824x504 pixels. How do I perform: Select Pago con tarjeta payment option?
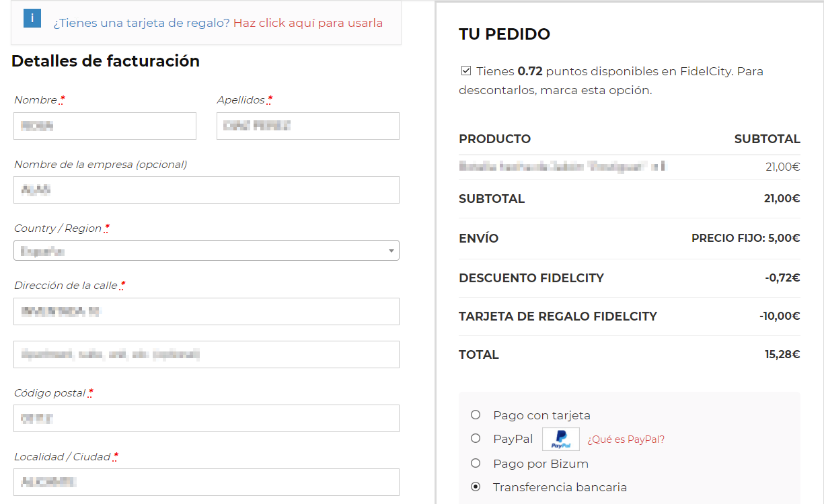[x=476, y=415]
